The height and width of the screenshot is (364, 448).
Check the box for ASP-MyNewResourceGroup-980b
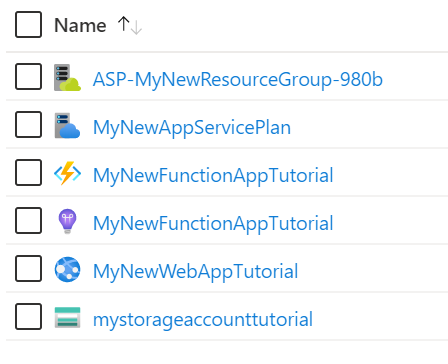[x=28, y=77]
